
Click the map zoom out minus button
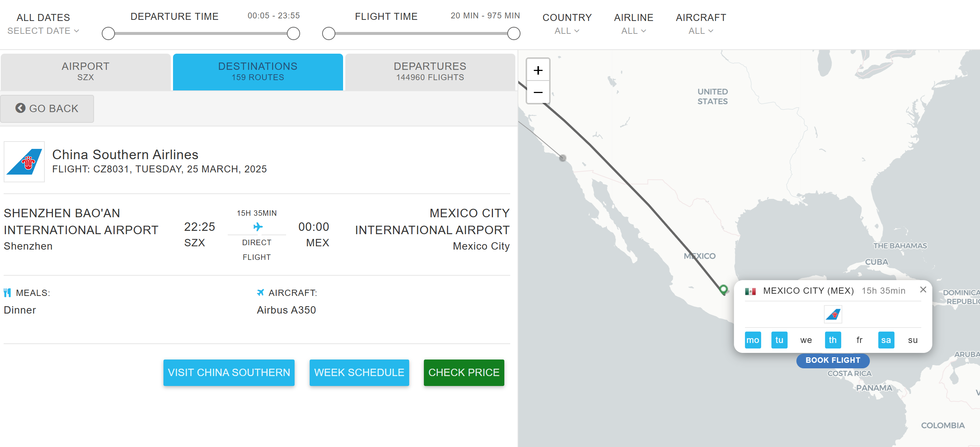coord(537,93)
